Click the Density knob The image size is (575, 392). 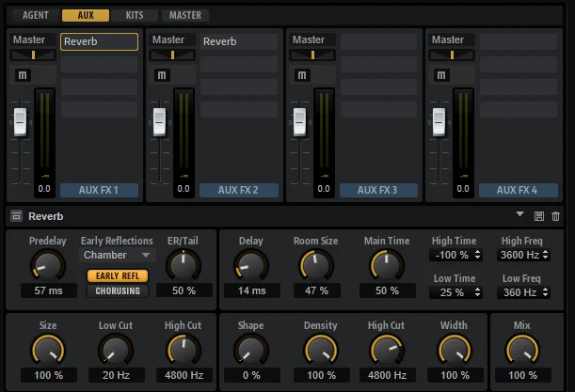[321, 350]
